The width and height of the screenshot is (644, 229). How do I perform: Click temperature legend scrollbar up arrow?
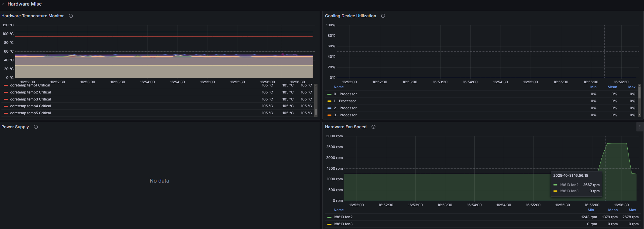[x=316, y=86]
